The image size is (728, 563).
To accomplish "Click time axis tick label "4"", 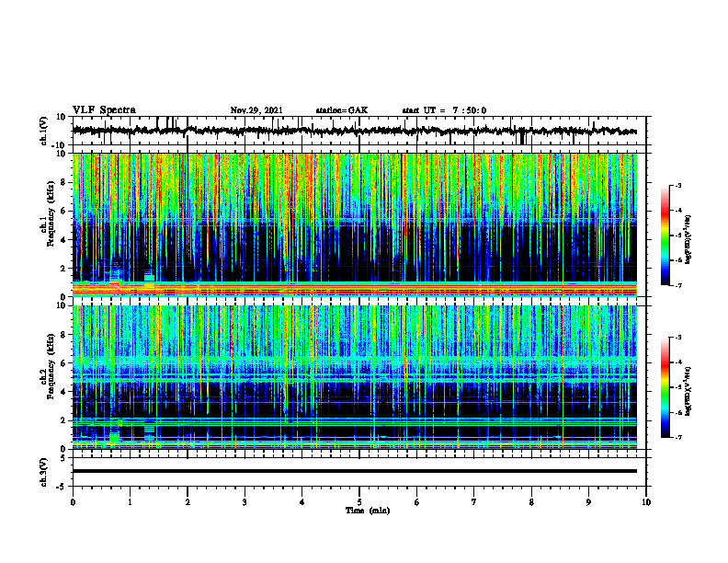I will click(301, 502).
